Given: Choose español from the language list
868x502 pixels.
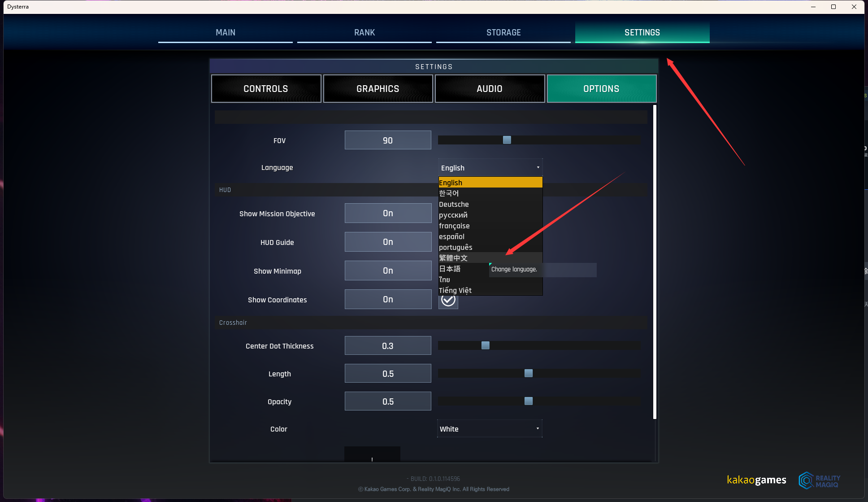Looking at the screenshot, I should (490, 236).
